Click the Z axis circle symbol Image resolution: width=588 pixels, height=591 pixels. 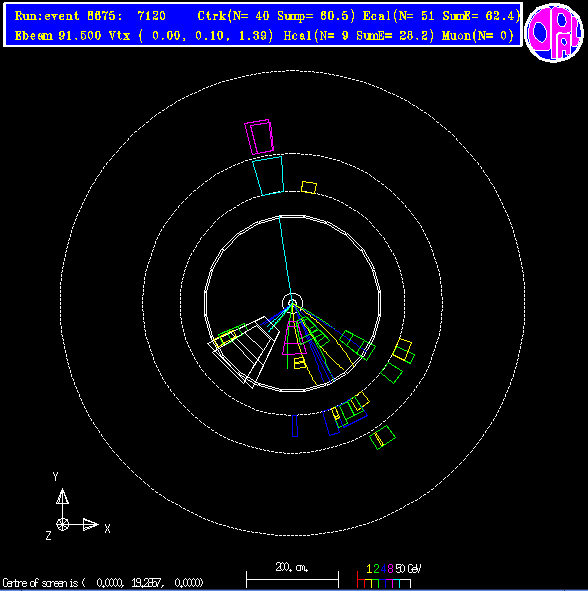(63, 524)
